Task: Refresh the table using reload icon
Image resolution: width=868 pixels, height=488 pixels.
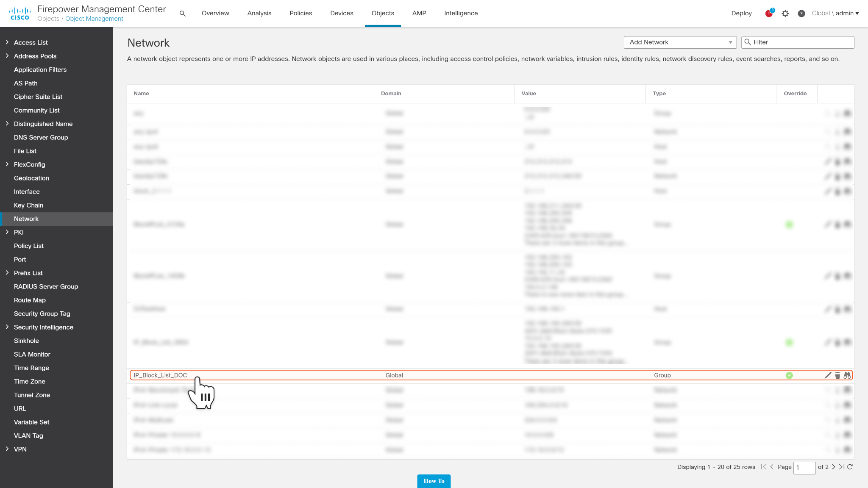Action: (850, 467)
